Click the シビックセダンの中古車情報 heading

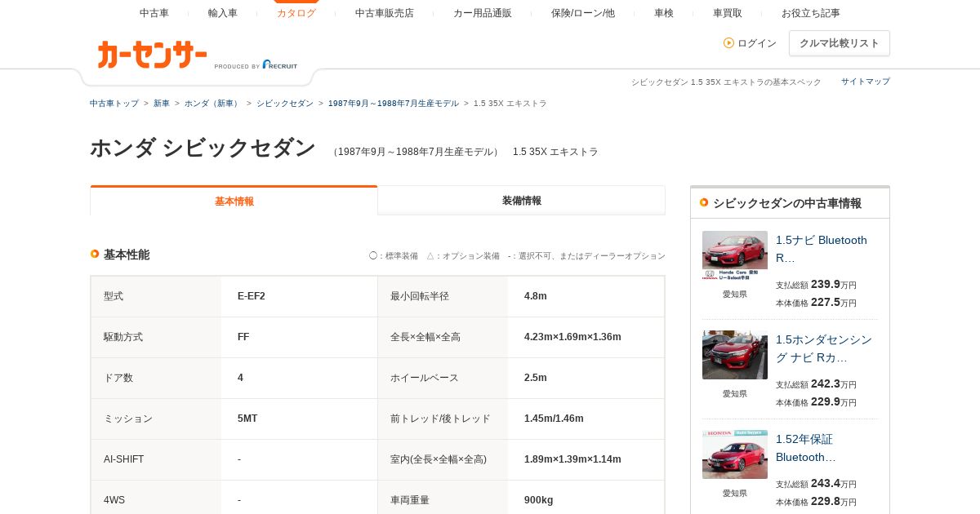787,203
